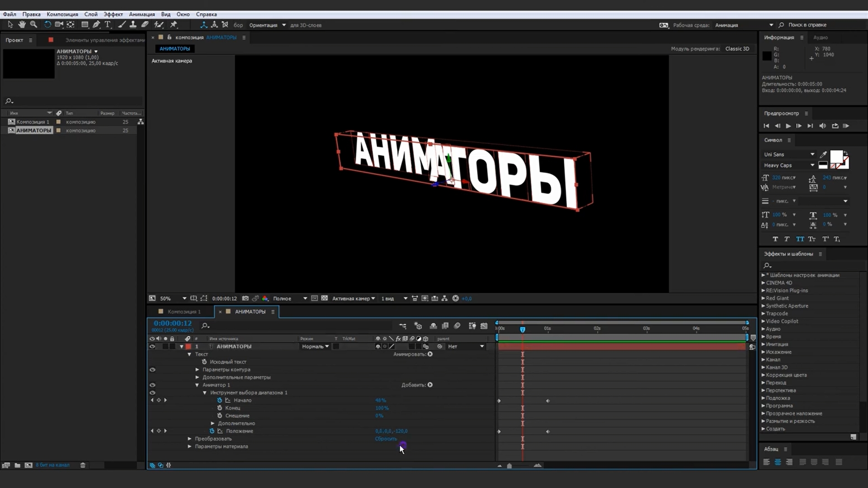Open the Анимация menu item
Image resolution: width=868 pixels, height=488 pixels.
[x=142, y=14]
